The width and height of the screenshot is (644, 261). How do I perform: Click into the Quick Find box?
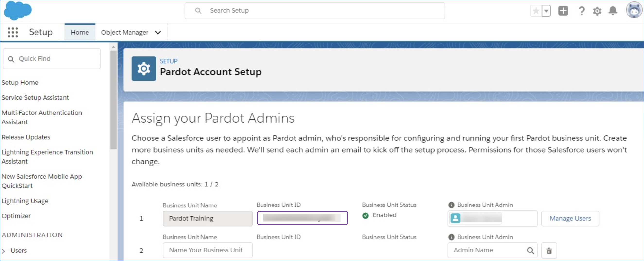pyautogui.click(x=52, y=59)
